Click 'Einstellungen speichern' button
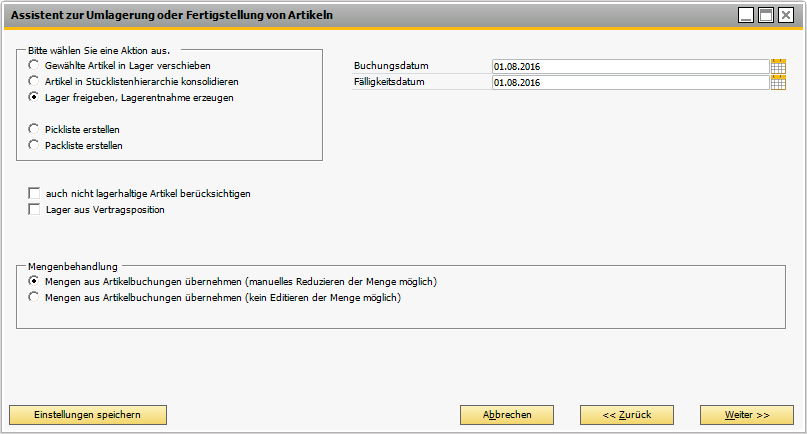 (x=88, y=415)
